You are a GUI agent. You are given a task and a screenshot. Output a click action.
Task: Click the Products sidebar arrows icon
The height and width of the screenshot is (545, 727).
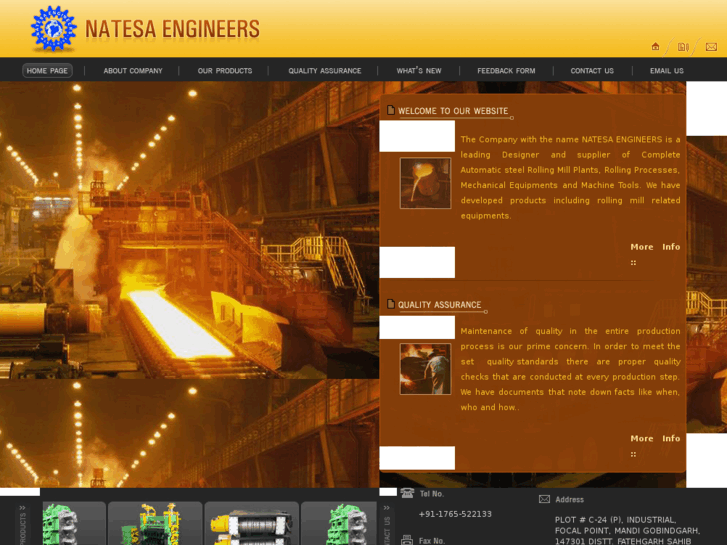(x=22, y=508)
